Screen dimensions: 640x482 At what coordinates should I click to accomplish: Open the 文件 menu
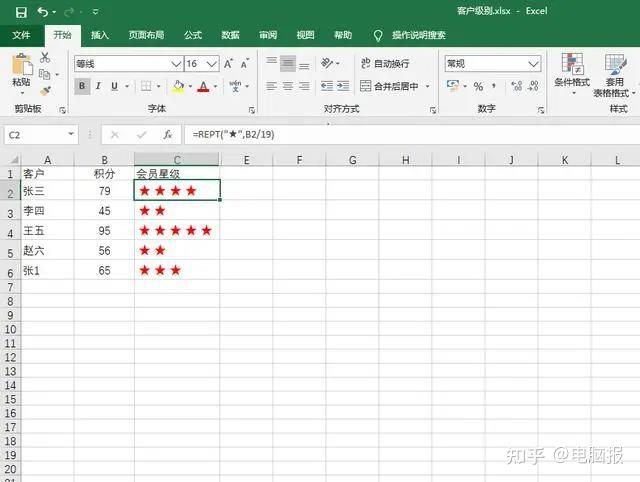[21, 35]
